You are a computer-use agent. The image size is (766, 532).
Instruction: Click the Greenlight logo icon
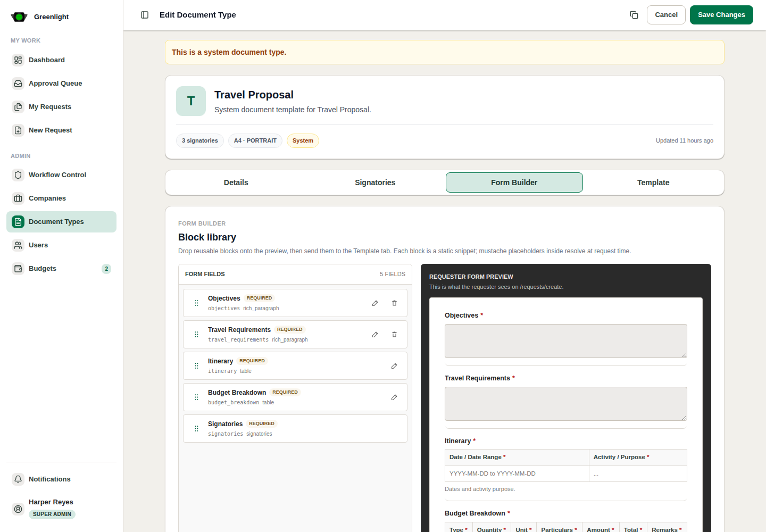coord(19,17)
